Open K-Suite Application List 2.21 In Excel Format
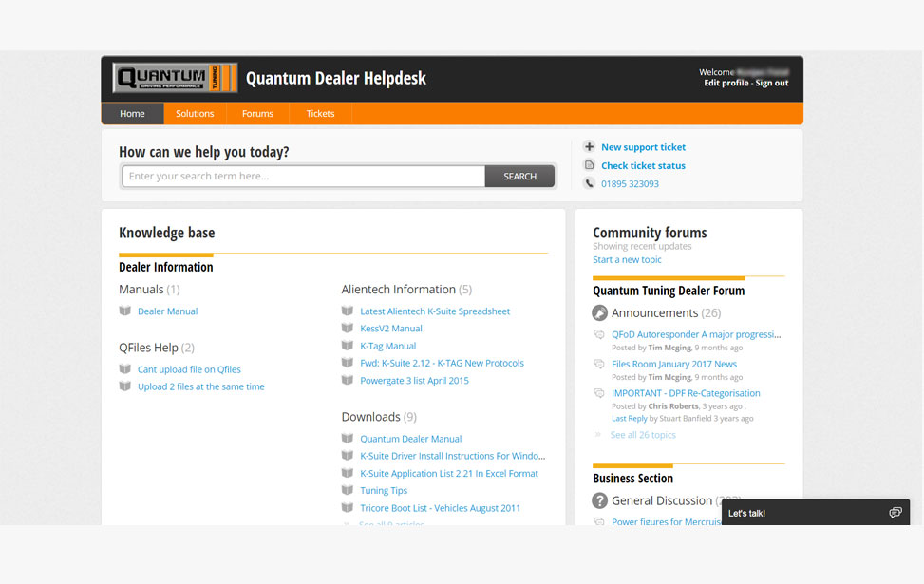The height and width of the screenshot is (584, 924). [x=449, y=473]
